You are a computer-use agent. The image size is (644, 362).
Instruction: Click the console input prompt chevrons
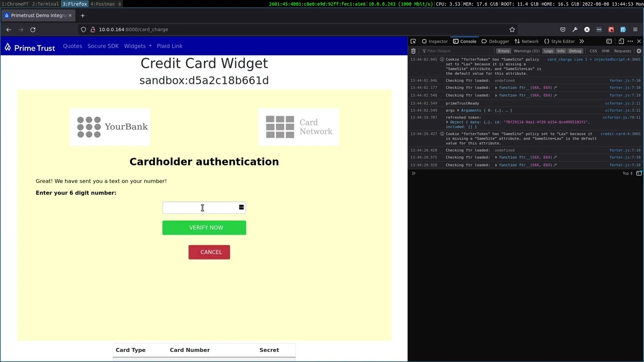tap(414, 173)
